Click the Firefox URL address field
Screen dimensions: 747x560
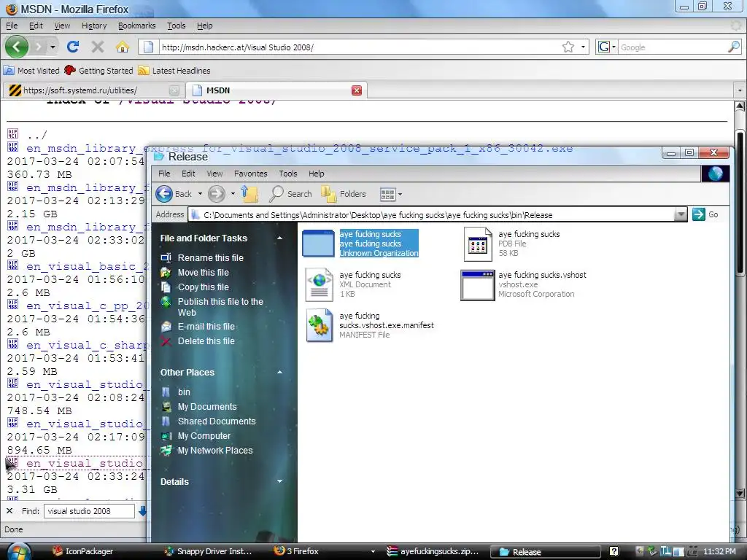pyautogui.click(x=360, y=47)
